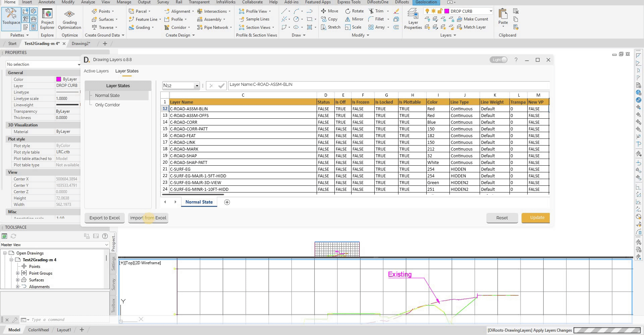Open Grading Optimization tool
Screen dimensions: 644x335
(x=69, y=19)
